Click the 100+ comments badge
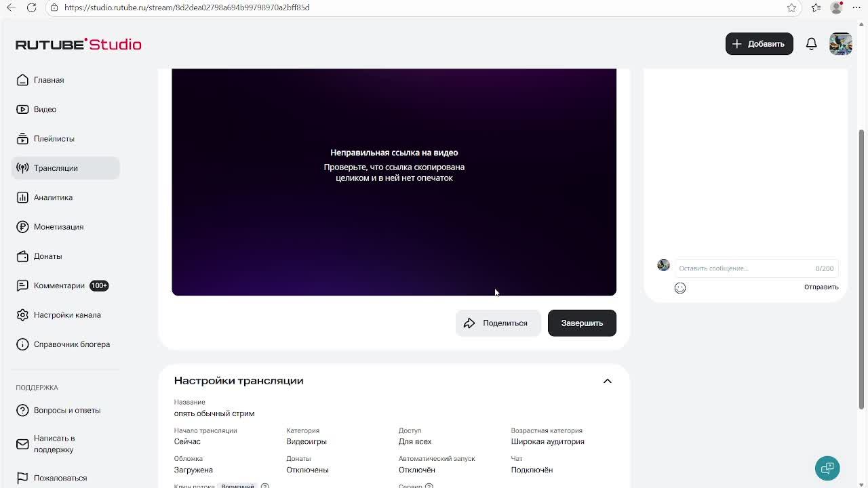Screen dimensions: 868x488 99,285
